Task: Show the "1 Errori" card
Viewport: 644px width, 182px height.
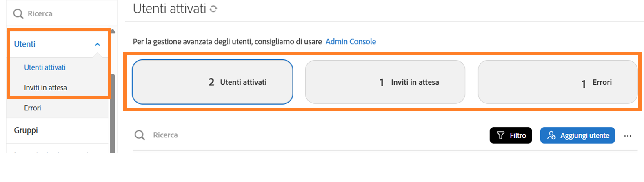Action: 557,82
